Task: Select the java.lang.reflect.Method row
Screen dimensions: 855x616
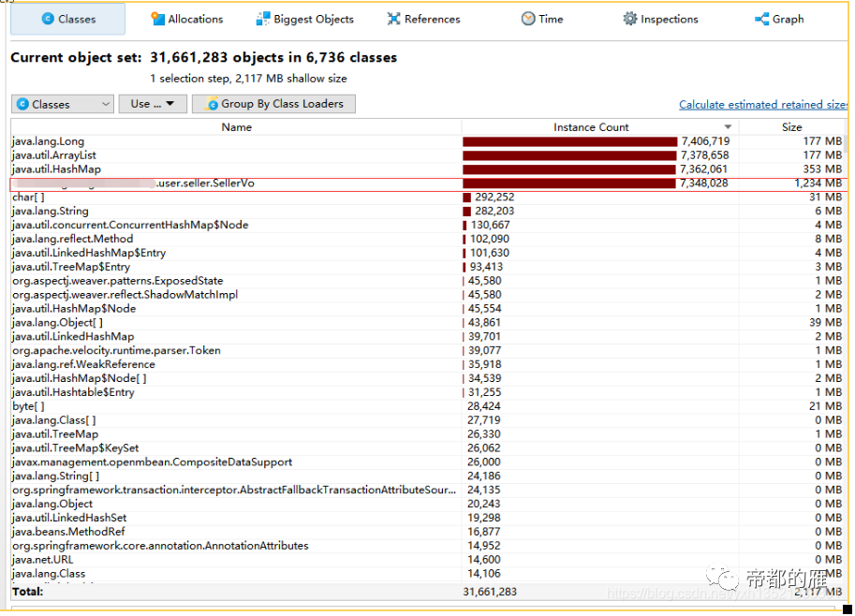Action: tap(427, 240)
